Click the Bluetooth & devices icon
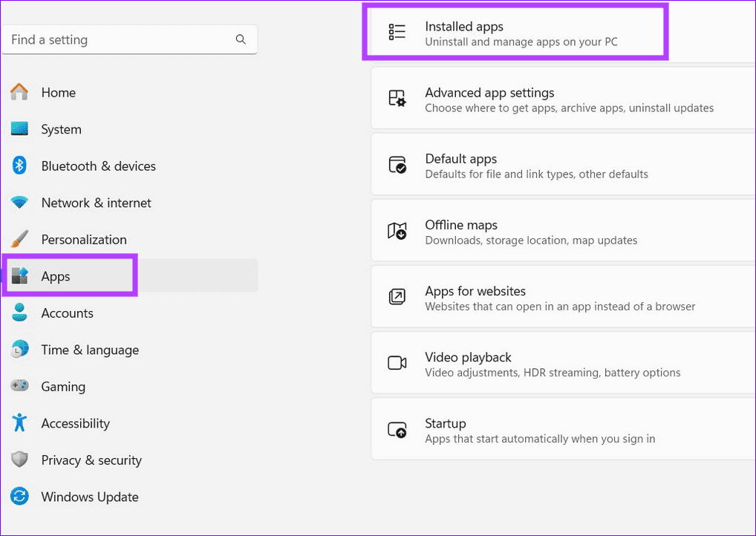The height and width of the screenshot is (536, 756). 19,166
